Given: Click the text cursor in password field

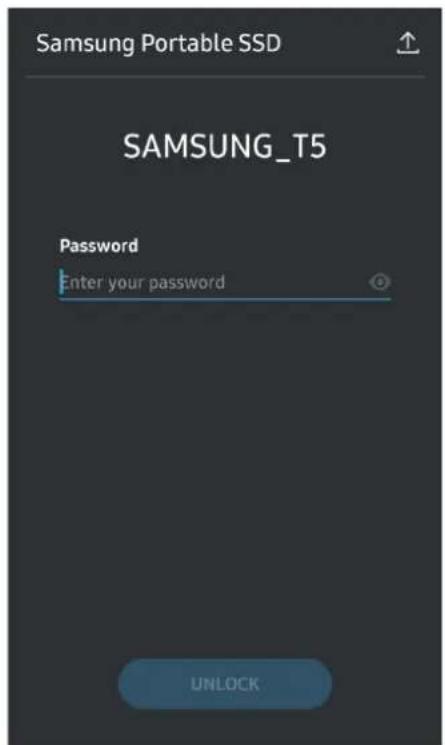Looking at the screenshot, I should 61,282.
